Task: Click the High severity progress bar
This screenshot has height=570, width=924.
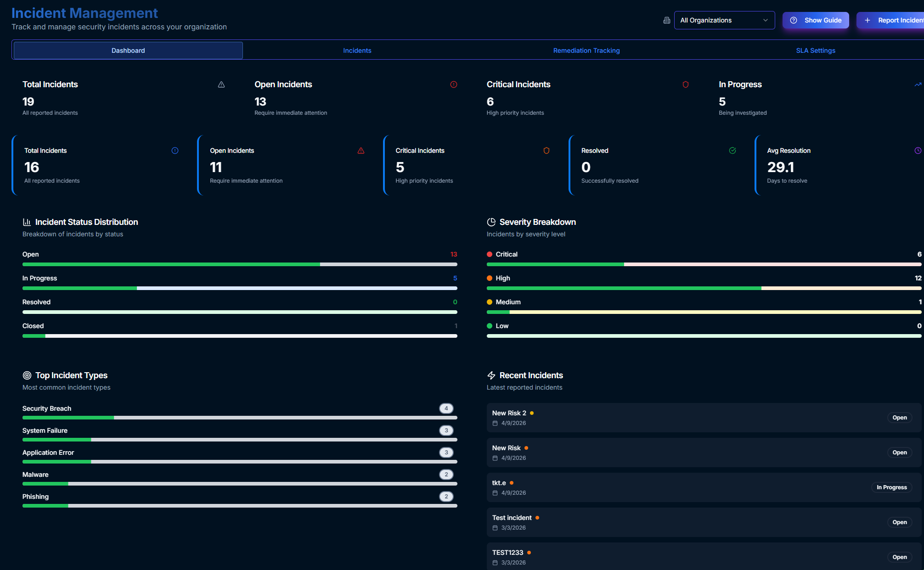Action: pos(704,288)
